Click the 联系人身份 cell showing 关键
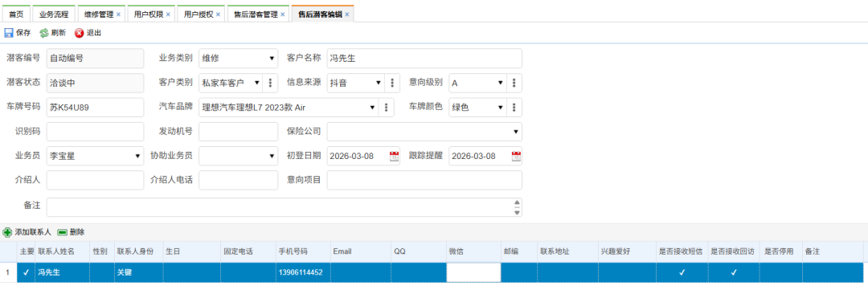This screenshot has height=302, width=868. 138,272
